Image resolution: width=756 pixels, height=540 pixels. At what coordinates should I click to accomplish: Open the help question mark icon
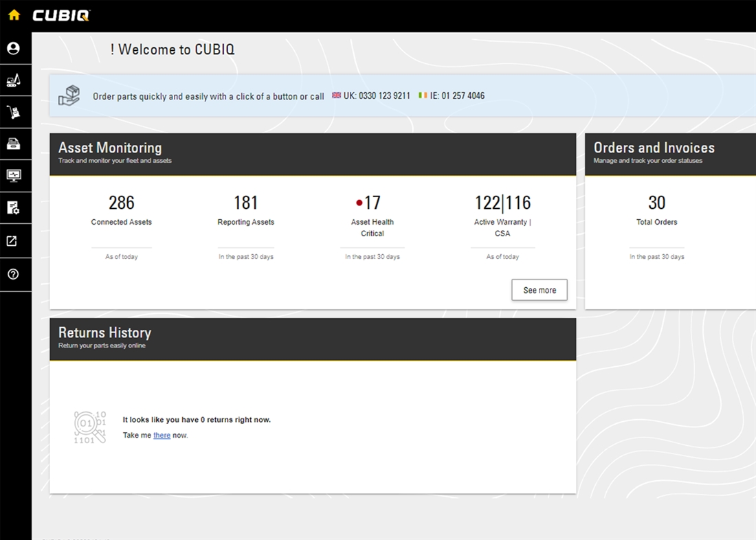[x=14, y=274]
